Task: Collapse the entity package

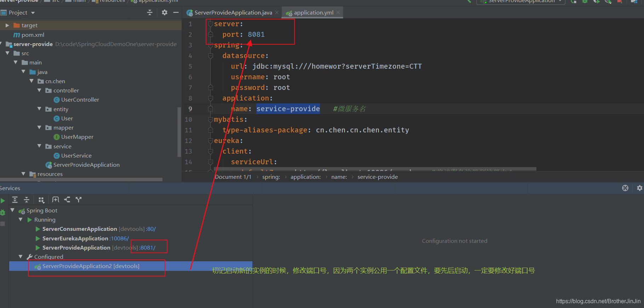Action: (39, 109)
